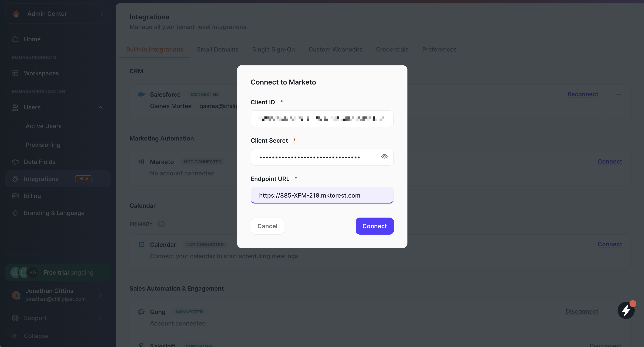644x347 pixels.
Task: Cancel the Connect to Marketo dialog
Action: [267, 226]
